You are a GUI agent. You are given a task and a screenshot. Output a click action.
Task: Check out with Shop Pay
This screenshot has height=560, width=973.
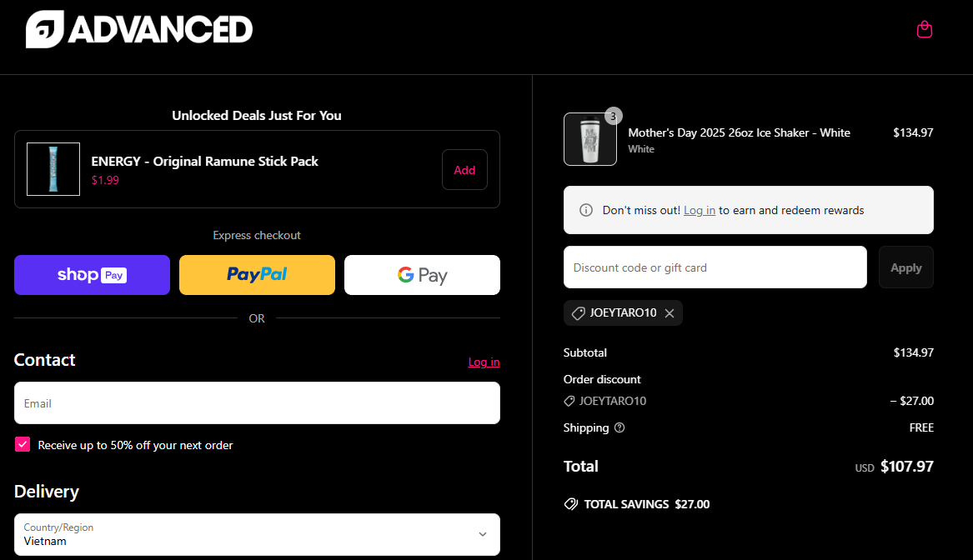pos(92,275)
